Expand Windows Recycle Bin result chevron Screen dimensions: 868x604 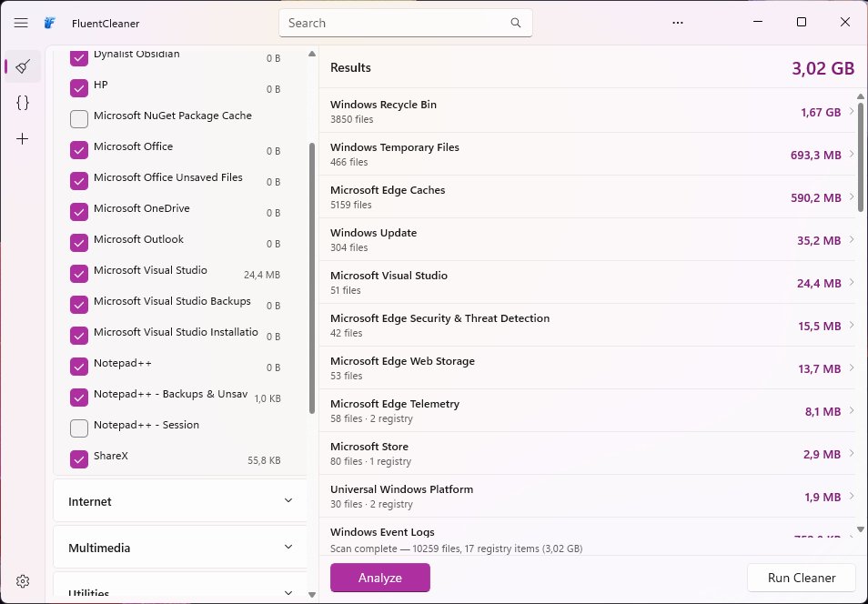click(852, 111)
